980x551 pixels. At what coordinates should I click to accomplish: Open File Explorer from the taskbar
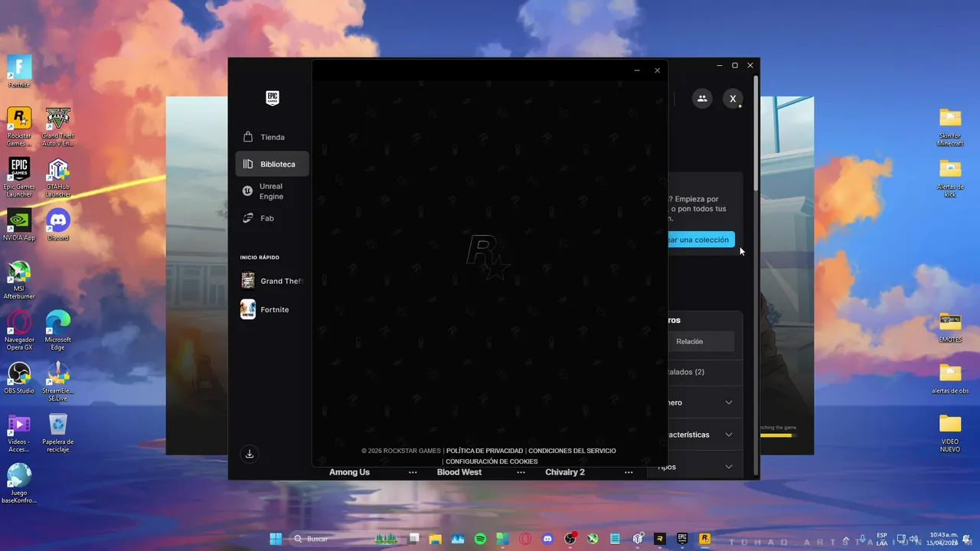(435, 539)
